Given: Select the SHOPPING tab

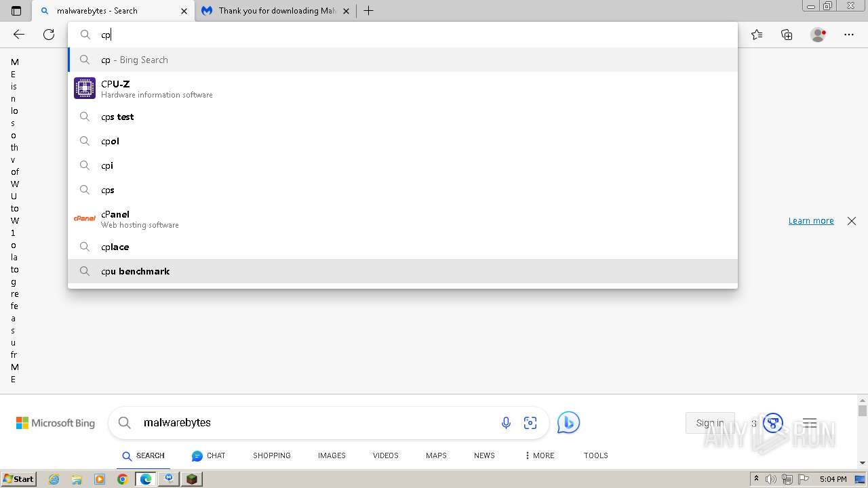Looking at the screenshot, I should pos(272,455).
